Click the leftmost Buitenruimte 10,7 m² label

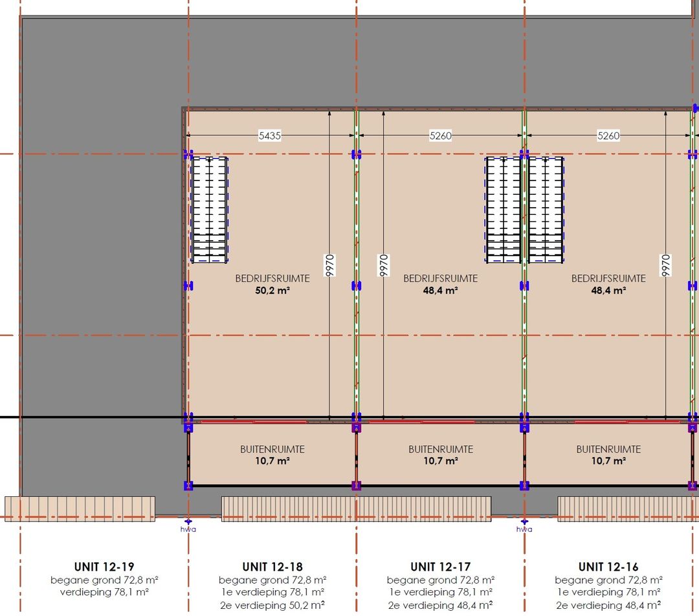click(272, 455)
